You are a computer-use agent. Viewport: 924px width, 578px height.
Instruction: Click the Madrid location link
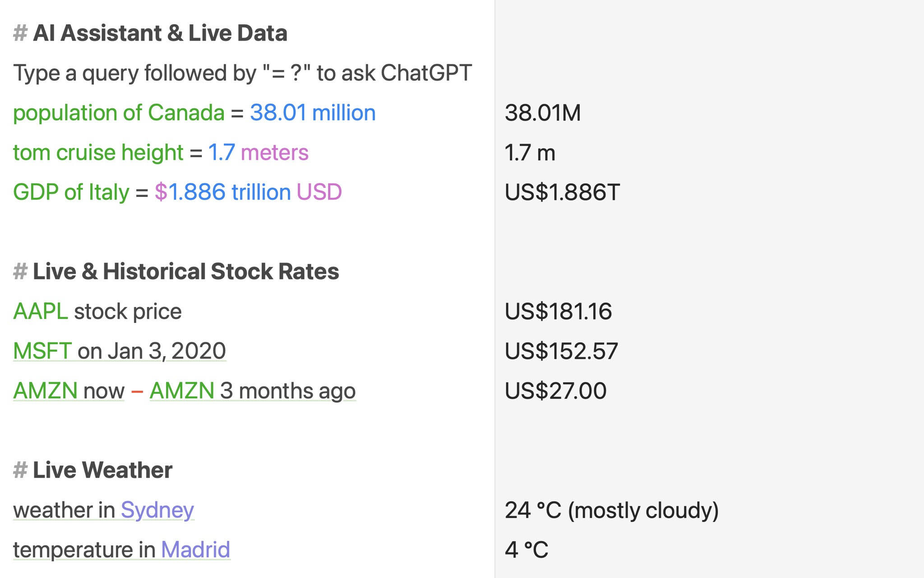pyautogui.click(x=195, y=550)
